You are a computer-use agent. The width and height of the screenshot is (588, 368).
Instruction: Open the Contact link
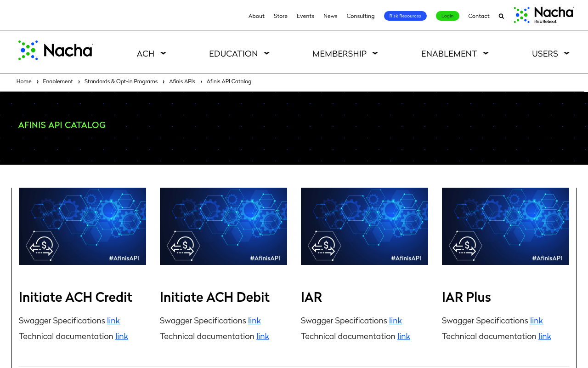click(x=479, y=16)
